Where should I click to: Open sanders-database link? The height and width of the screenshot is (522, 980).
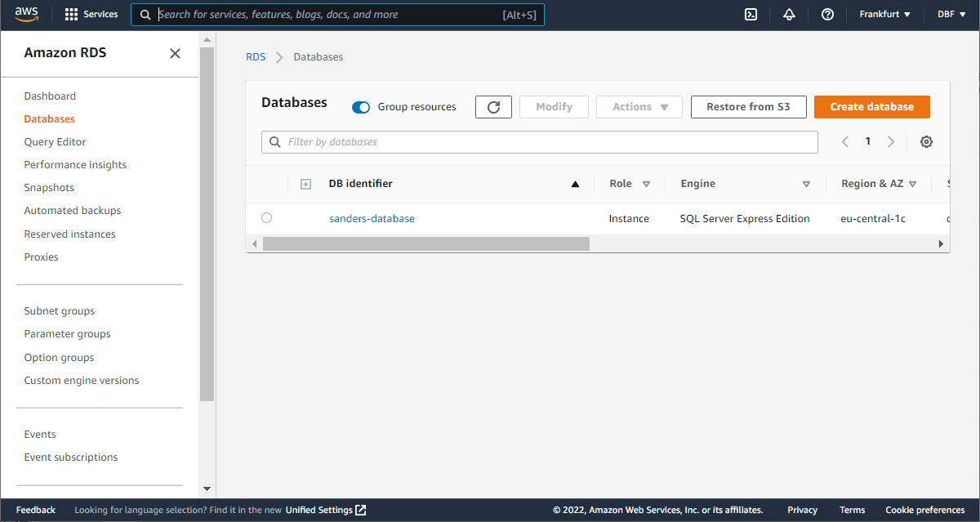(372, 218)
